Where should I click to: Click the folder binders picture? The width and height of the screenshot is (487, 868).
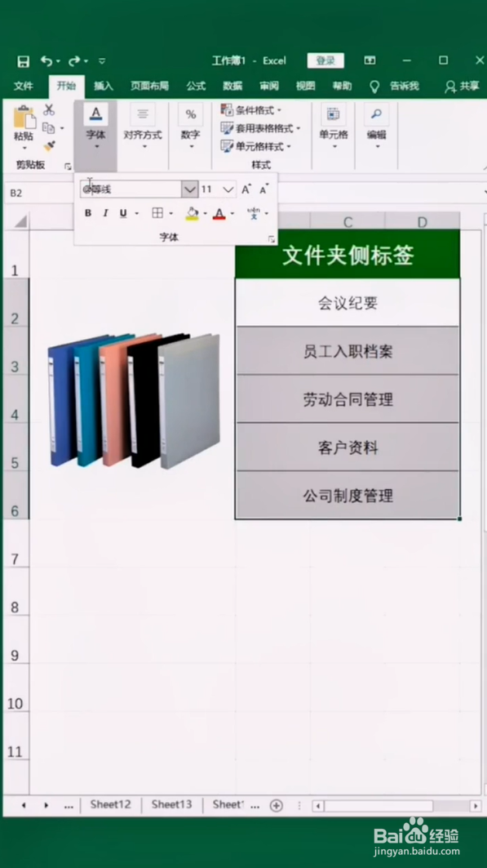134,401
